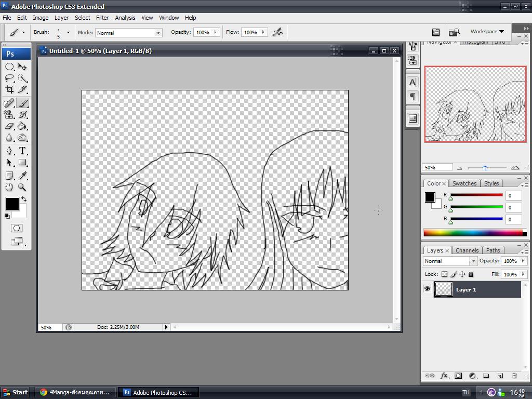This screenshot has height=399, width=532.
Task: Enable the airbrush option in options bar
Action: tap(278, 32)
